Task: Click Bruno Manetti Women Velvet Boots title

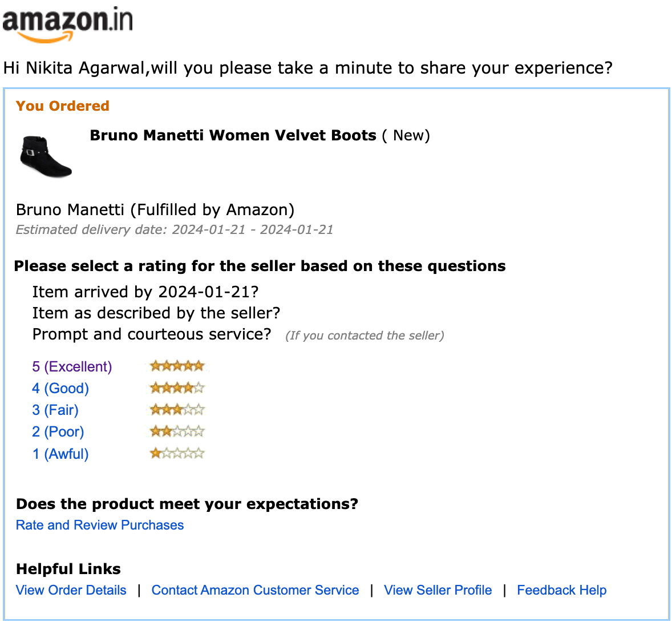Action: (x=233, y=135)
